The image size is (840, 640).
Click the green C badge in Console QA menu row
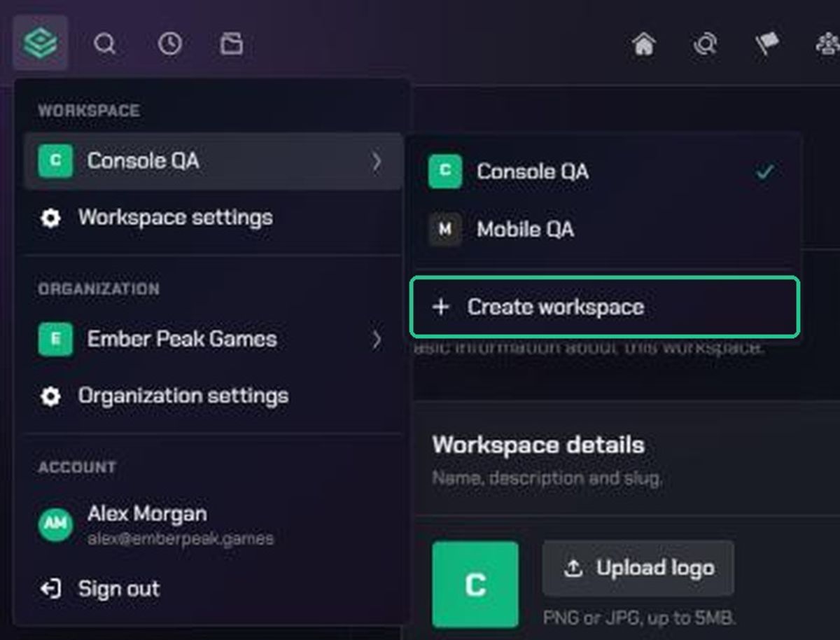click(x=55, y=161)
